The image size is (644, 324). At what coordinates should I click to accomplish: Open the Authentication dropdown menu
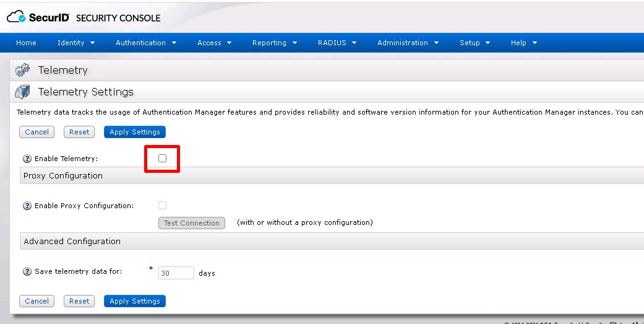146,43
